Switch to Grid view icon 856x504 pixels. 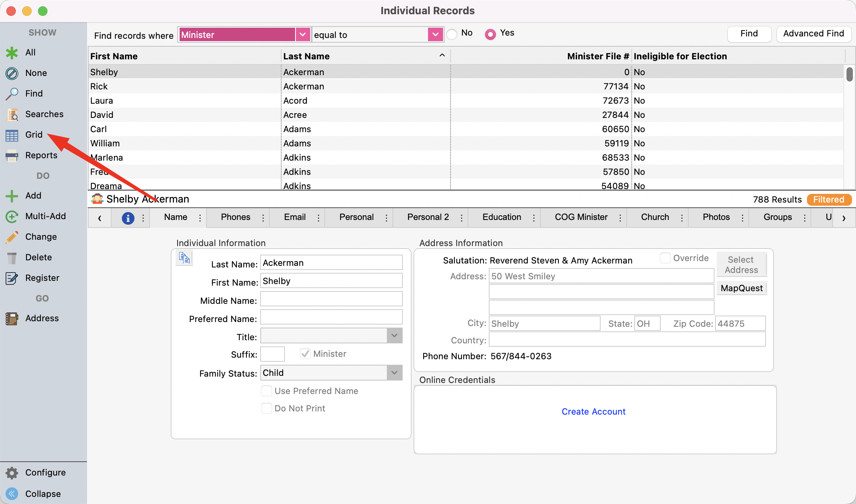[12, 135]
